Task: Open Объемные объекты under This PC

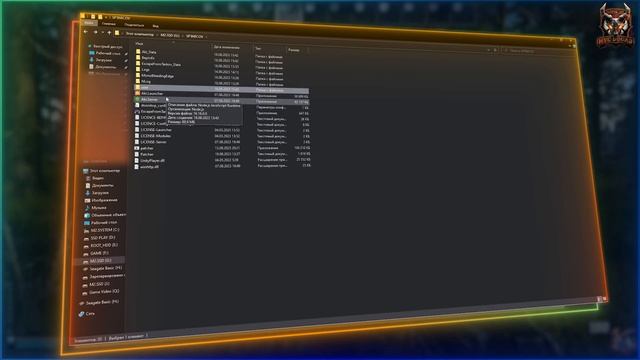Action: [105, 215]
